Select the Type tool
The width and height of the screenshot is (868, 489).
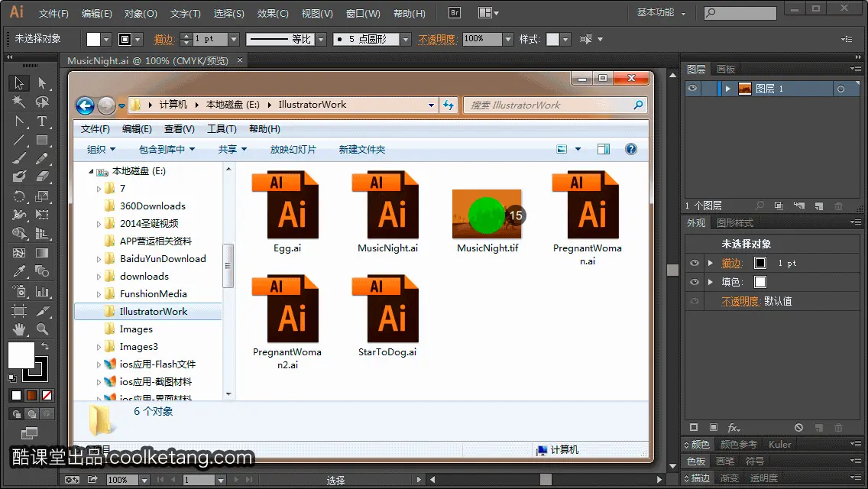(42, 121)
